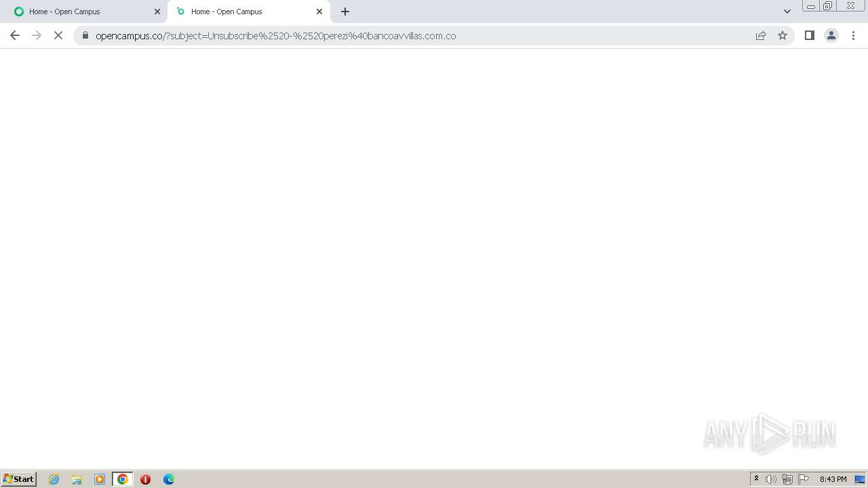Open Windows Explorer folder on the taskbar
Screen dimensions: 868x488
pyautogui.click(x=77, y=479)
